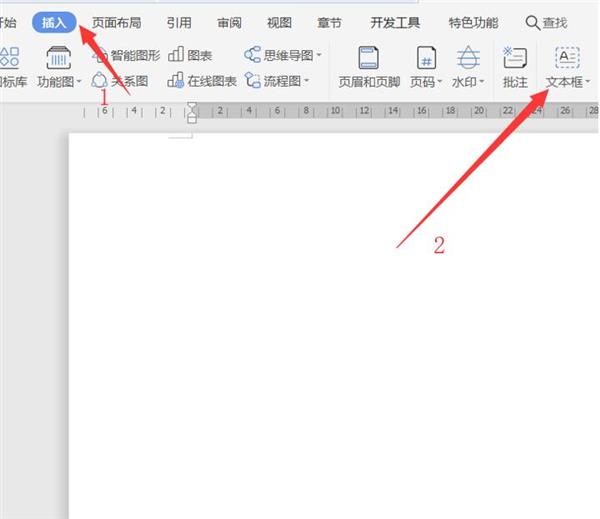
Task: Expand the 功能图 dropdown arrow
Action: coord(79,82)
